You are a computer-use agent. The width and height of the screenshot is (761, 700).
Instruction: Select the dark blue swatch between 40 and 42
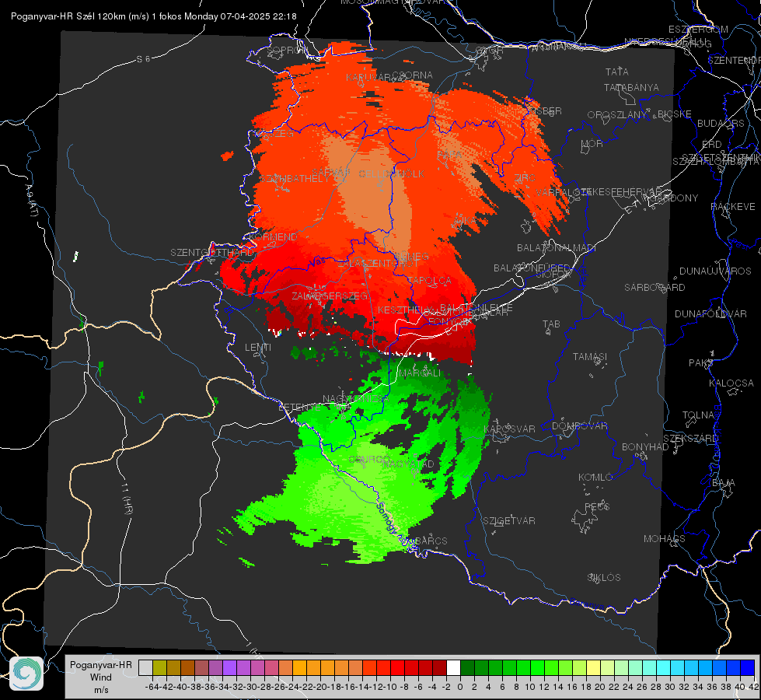pyautogui.click(x=748, y=668)
